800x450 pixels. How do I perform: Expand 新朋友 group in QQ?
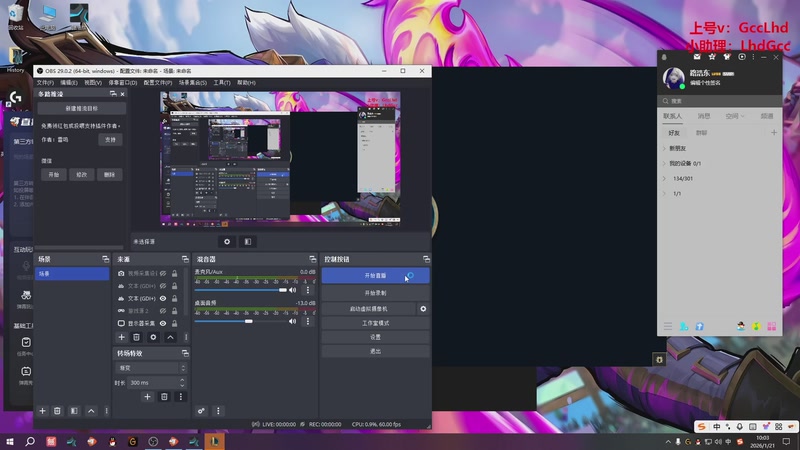coord(664,148)
